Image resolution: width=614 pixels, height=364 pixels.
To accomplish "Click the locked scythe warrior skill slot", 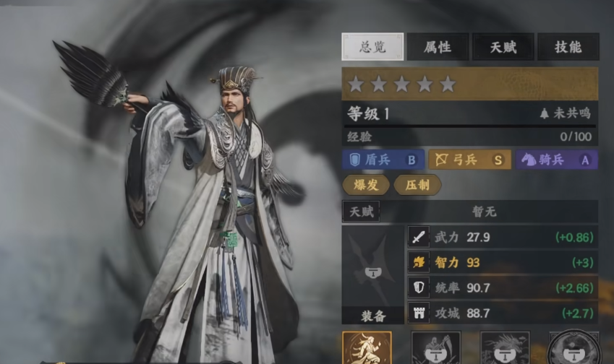I will coord(436,347).
